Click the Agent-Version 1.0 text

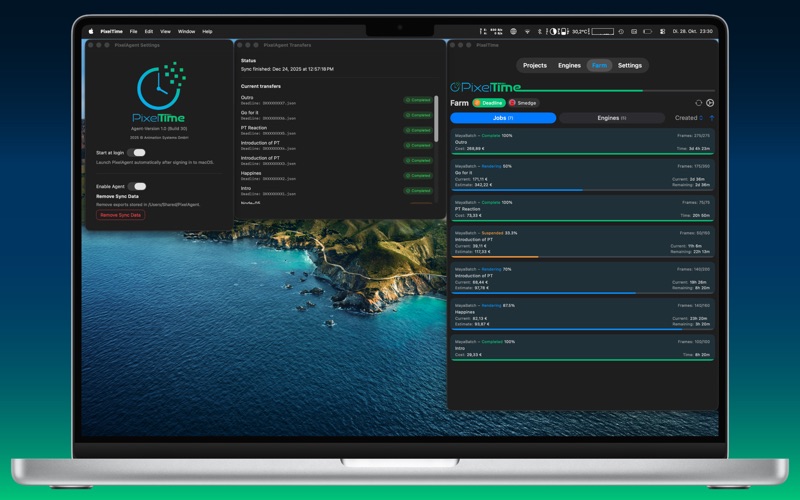(159, 129)
